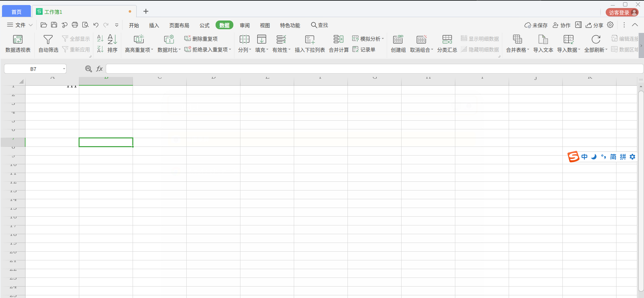The height and width of the screenshot is (298, 644).
Task: Undo the last action
Action: (x=96, y=25)
